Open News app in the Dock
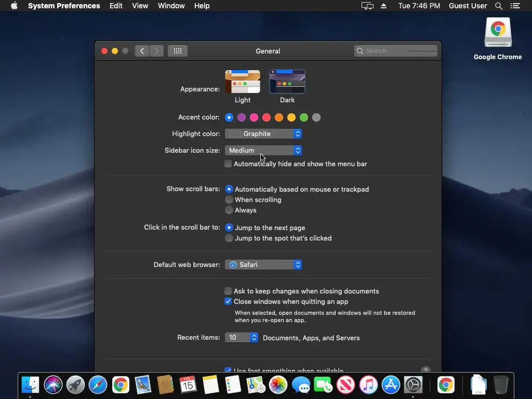The width and height of the screenshot is (532, 399). (345, 385)
